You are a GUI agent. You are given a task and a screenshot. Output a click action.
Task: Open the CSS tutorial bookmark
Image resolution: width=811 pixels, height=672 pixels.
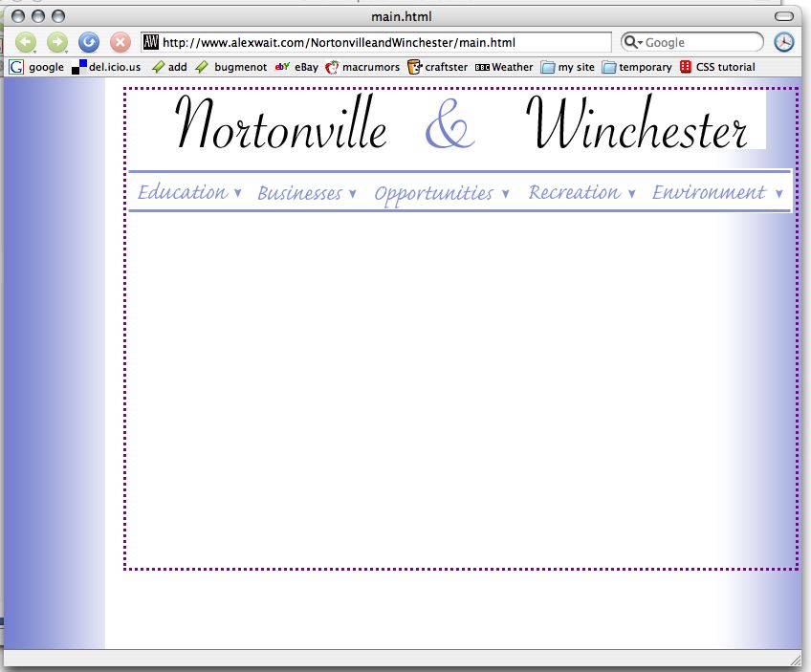[725, 67]
